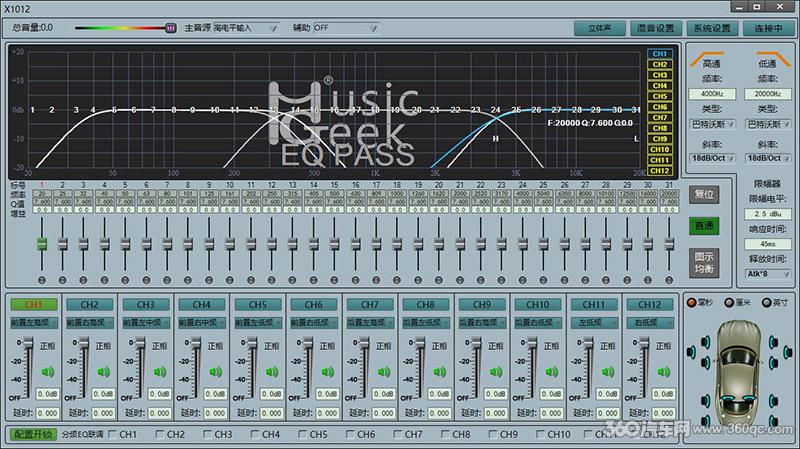This screenshot has width=800, height=449.
Task: Select the CH12 curve in graph legend
Action: coord(660,170)
